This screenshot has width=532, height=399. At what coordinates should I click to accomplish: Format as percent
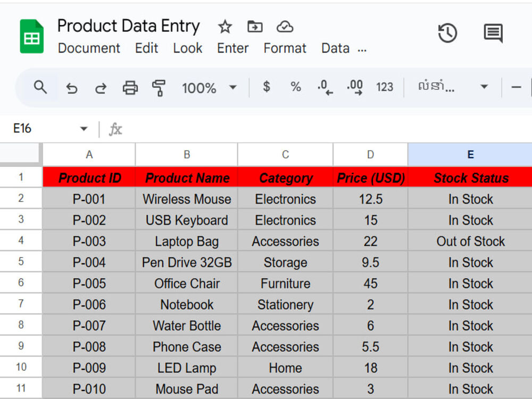click(x=296, y=87)
